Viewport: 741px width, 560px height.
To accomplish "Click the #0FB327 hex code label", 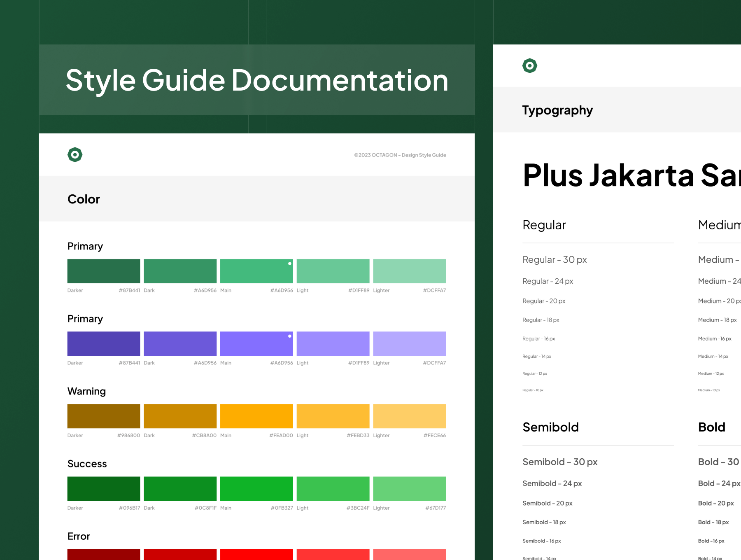I will pos(282,508).
